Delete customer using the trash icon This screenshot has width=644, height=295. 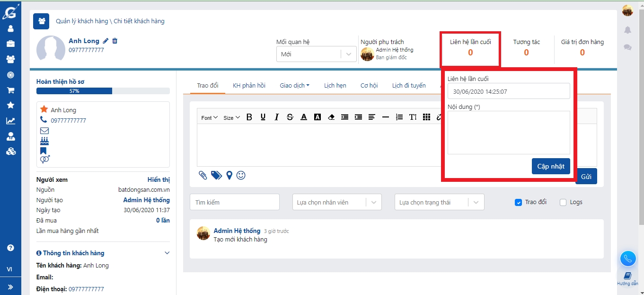[115, 41]
